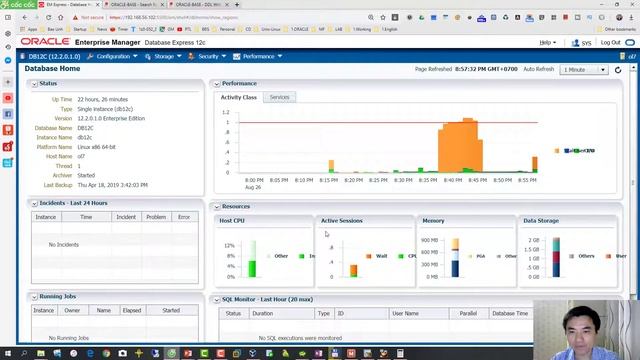Open the Windows Start menu

(8, 353)
